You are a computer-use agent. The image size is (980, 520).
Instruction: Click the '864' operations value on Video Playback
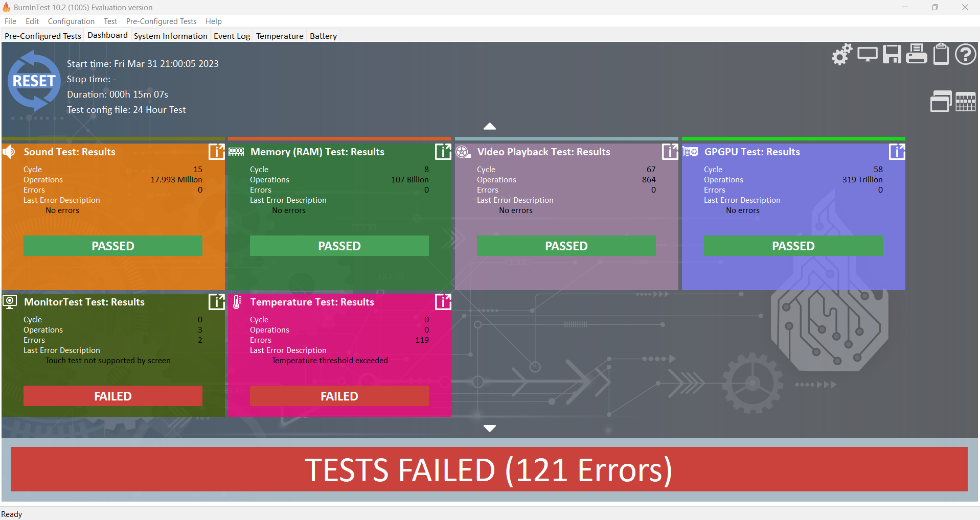pyautogui.click(x=649, y=180)
